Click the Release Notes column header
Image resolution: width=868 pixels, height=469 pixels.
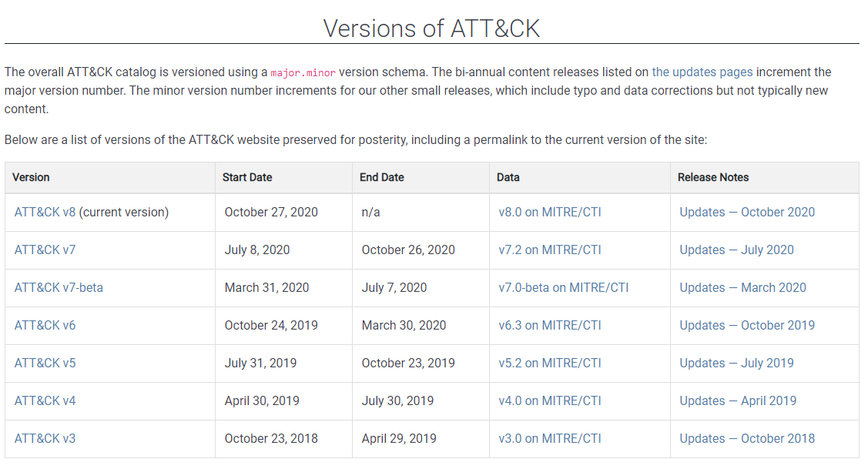[x=712, y=177]
